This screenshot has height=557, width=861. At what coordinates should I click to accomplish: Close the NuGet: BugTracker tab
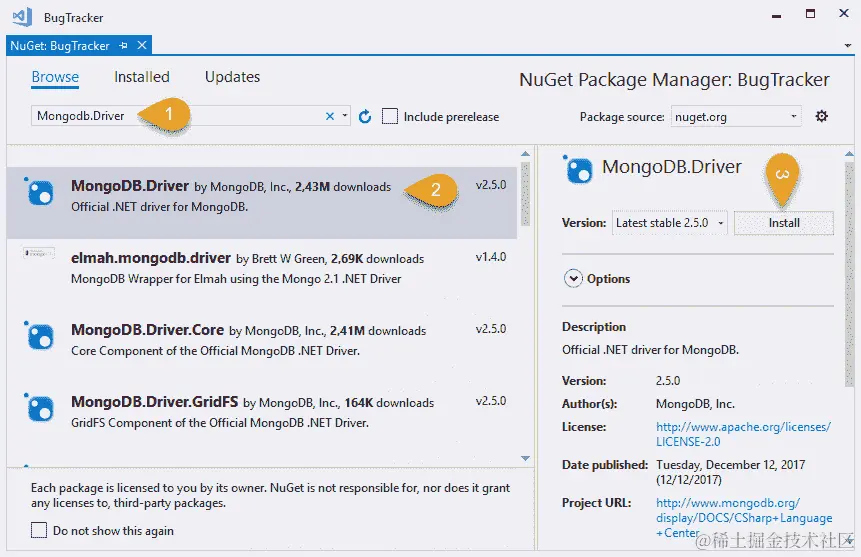[x=142, y=45]
